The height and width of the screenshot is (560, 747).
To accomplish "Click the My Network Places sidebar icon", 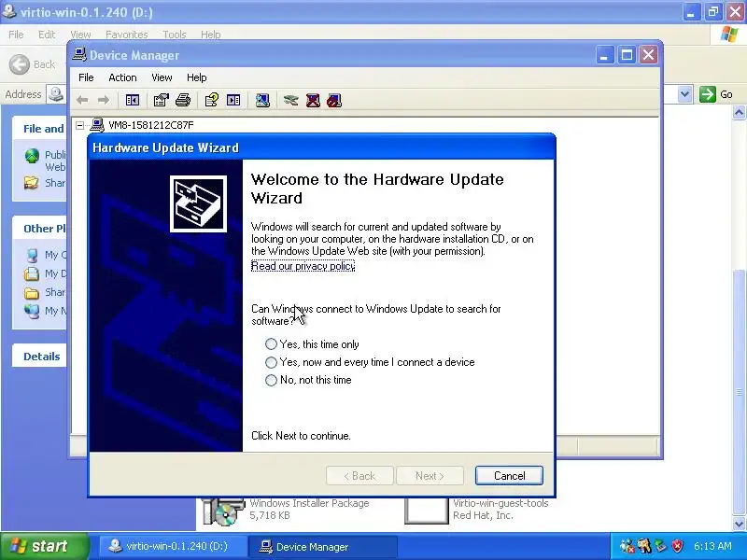I will (x=32, y=311).
